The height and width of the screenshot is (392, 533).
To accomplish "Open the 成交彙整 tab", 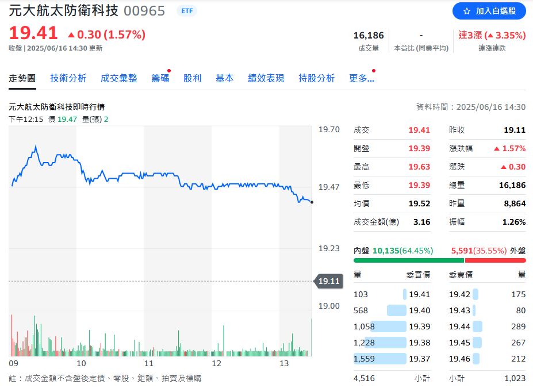I will tap(118, 78).
